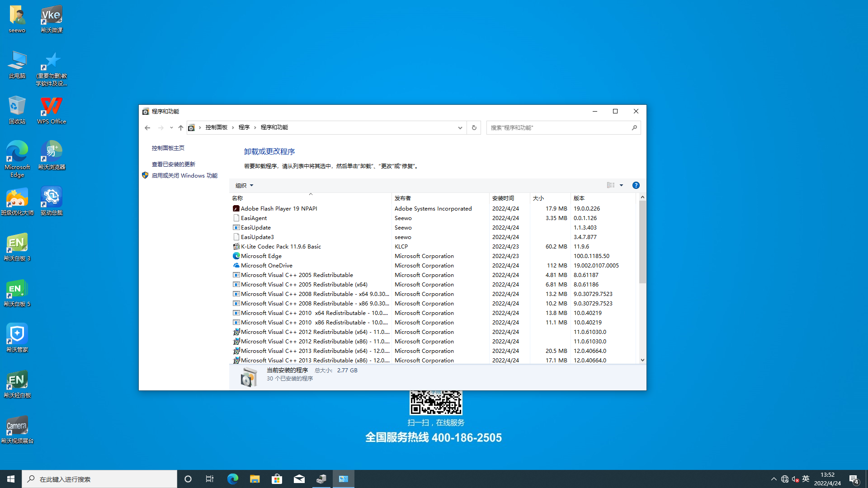Image resolution: width=868 pixels, height=488 pixels.
Task: Sort by 名称 column header
Action: click(x=311, y=198)
